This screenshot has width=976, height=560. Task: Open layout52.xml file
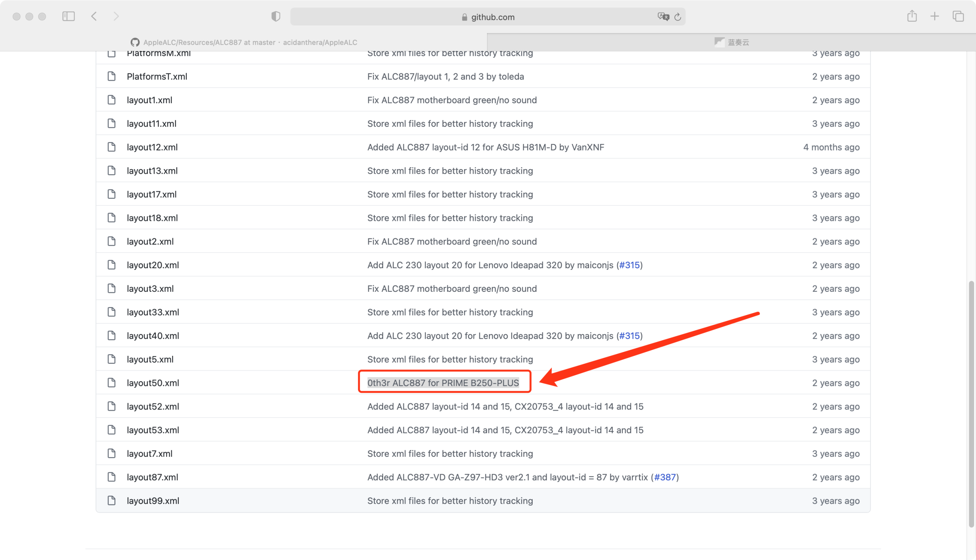tap(153, 406)
